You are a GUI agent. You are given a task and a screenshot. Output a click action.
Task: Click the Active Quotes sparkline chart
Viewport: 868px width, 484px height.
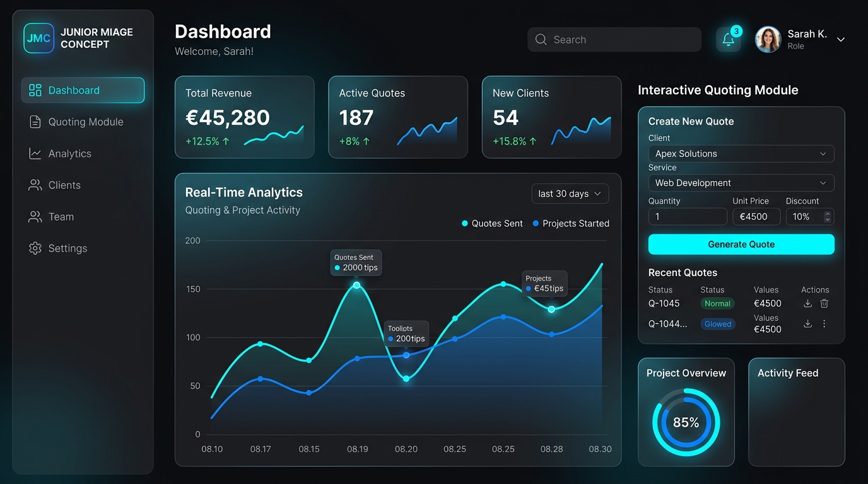pyautogui.click(x=427, y=131)
